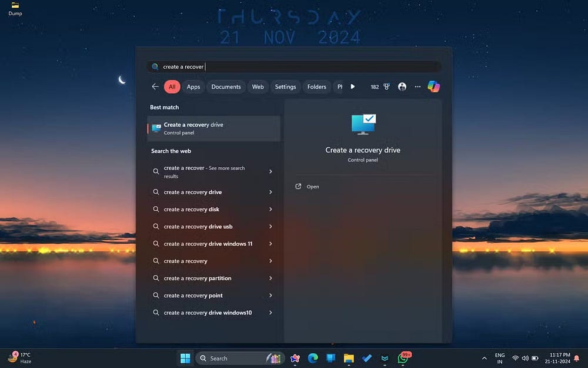
Task: Open the Copilot icon in search bar
Action: click(x=433, y=87)
